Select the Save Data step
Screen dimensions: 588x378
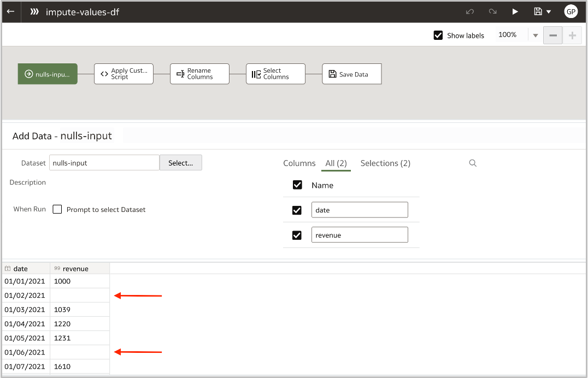(x=351, y=74)
